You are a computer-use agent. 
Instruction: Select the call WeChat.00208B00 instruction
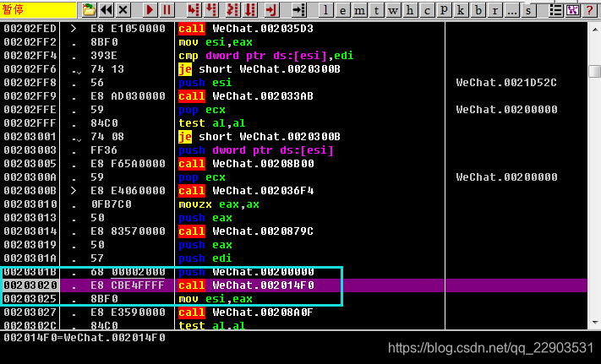(x=246, y=164)
